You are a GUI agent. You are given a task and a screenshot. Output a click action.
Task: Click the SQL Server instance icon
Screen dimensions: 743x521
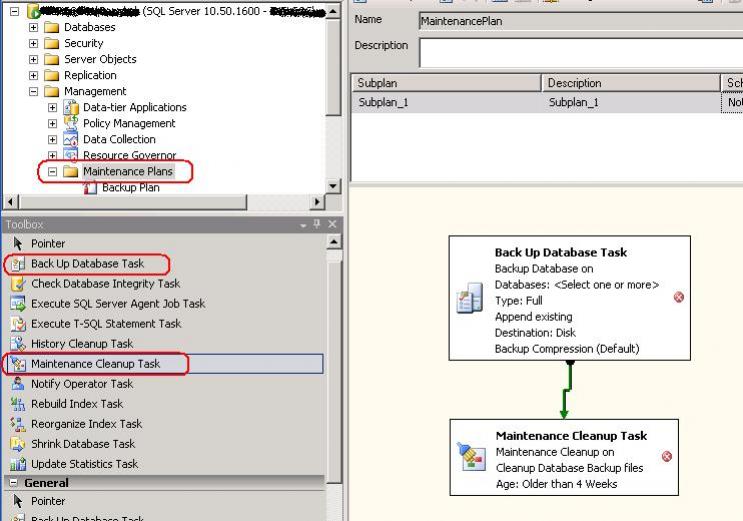coord(33,11)
